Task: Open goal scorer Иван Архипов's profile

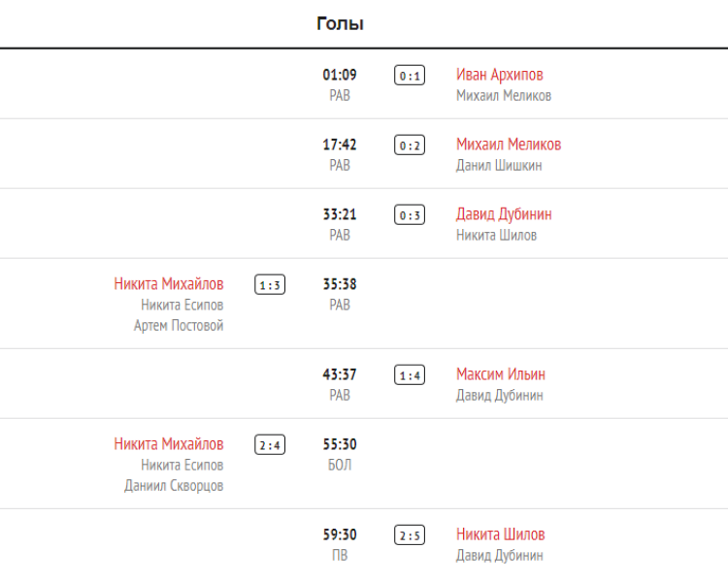Action: pyautogui.click(x=499, y=75)
